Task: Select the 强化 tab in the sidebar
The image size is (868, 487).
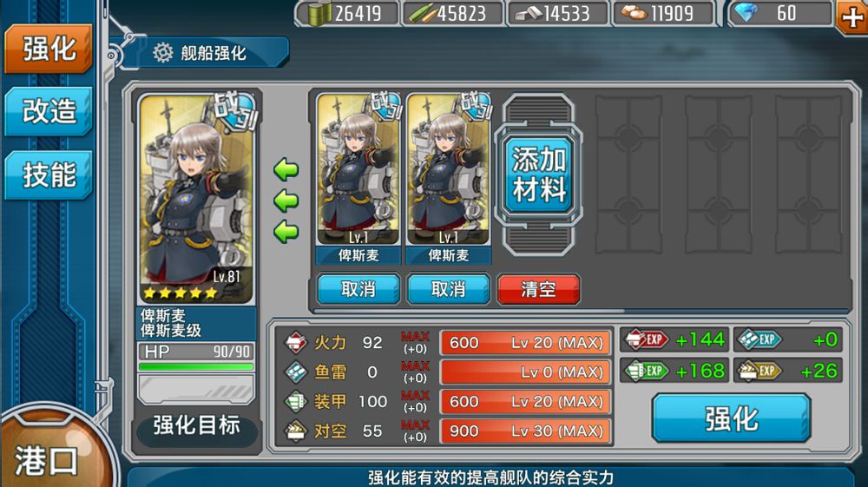Action: pyautogui.click(x=49, y=49)
